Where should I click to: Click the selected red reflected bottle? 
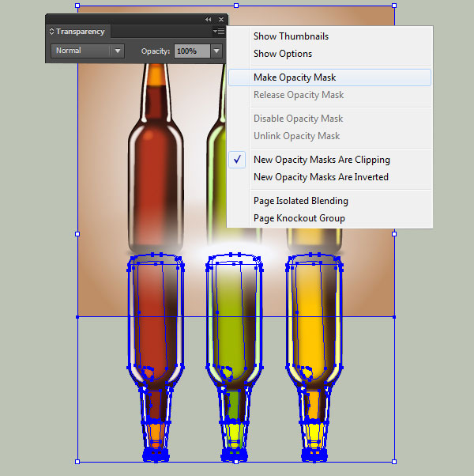tap(156, 357)
